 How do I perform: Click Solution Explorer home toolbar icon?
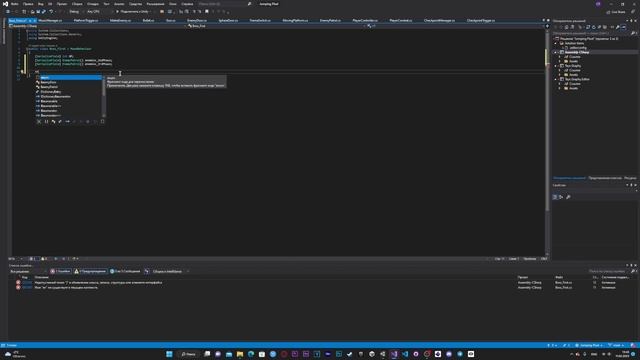point(566,27)
